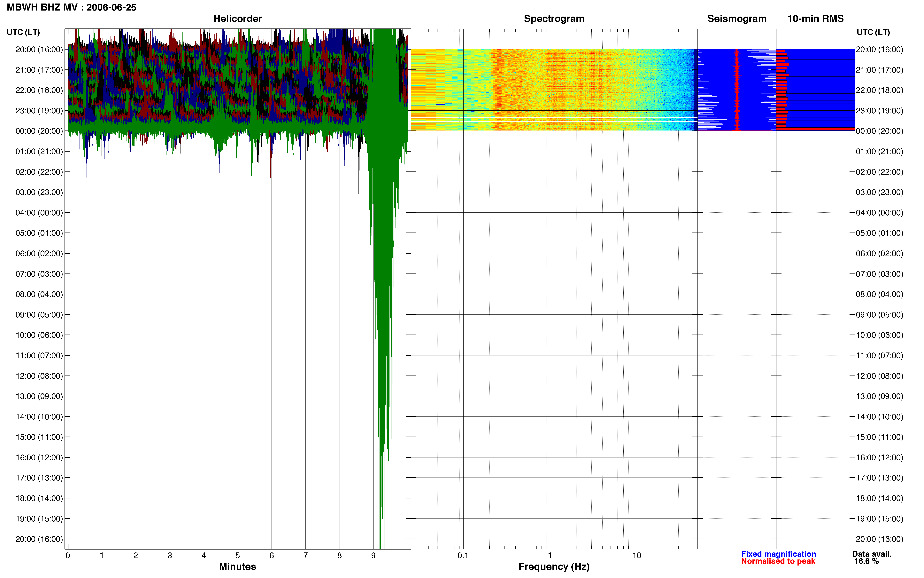Click RMS-side axis label 21:00 (17:00)
The height and width of the screenshot is (578, 924).
coord(879,70)
